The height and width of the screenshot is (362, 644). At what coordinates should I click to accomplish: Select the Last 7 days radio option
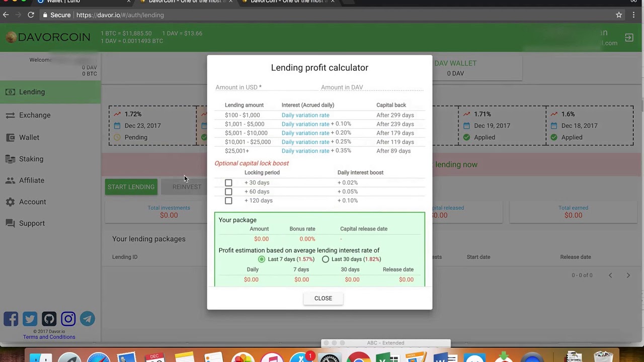click(262, 259)
